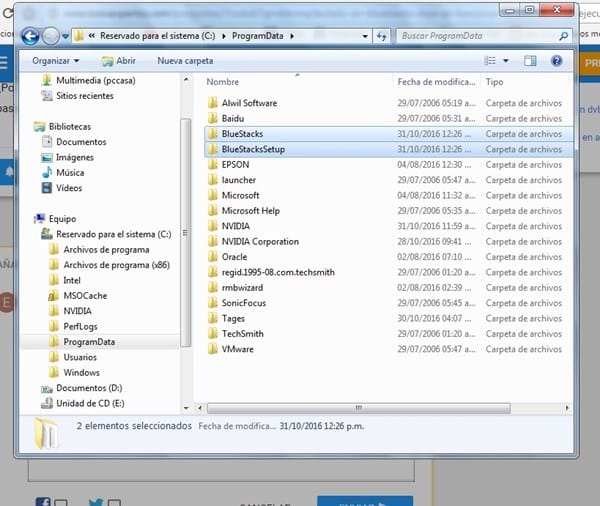Click the Back navigation arrow button

coord(30,36)
